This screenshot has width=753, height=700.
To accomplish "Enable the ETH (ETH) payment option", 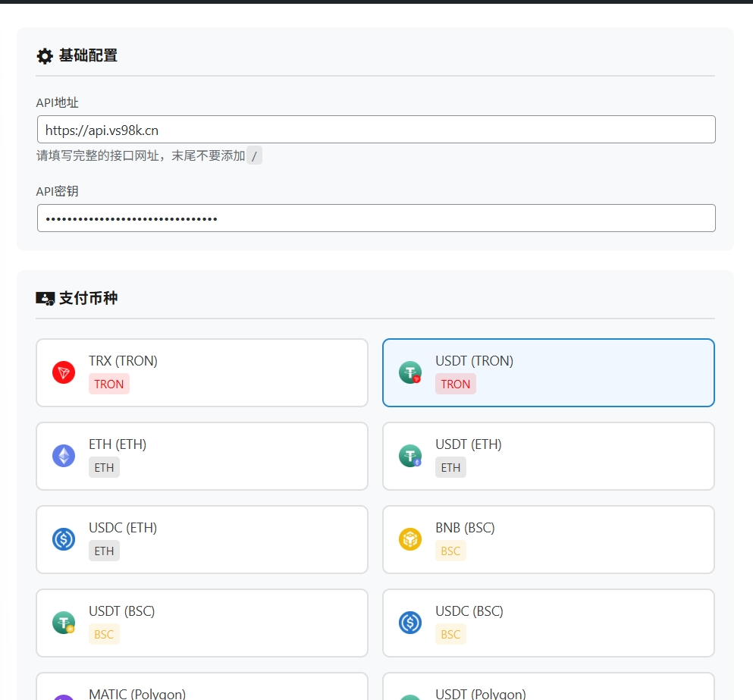I will tap(202, 456).
